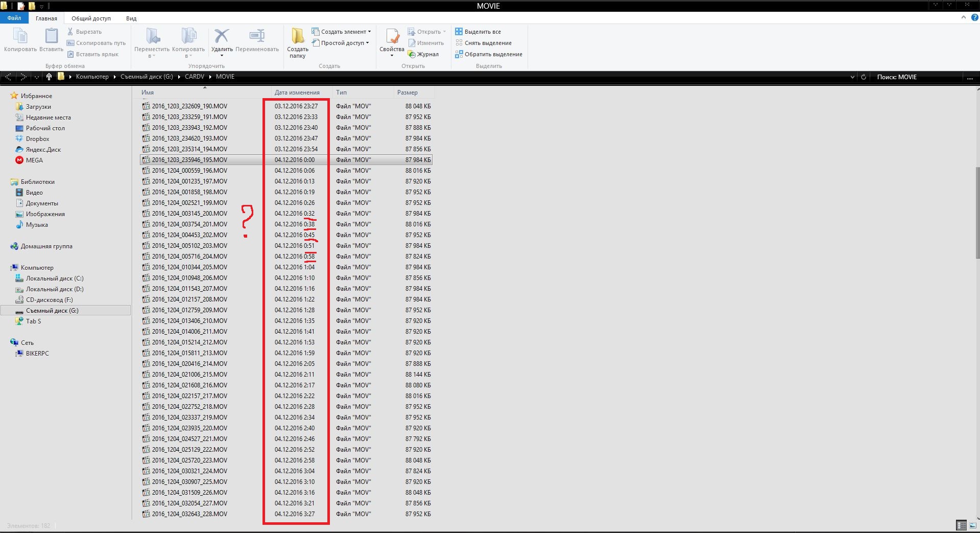Click the Copy (Копировать) ribbon icon
Viewport: 980px width, 533px height.
tap(20, 37)
